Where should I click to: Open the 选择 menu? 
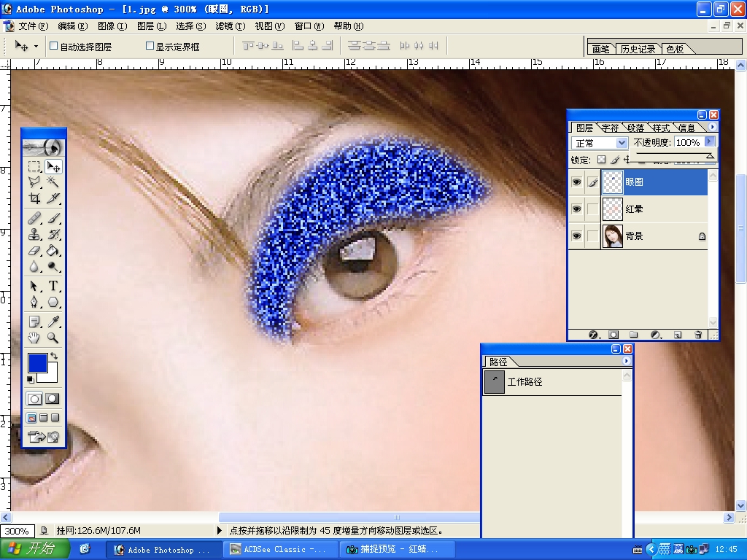pyautogui.click(x=190, y=26)
